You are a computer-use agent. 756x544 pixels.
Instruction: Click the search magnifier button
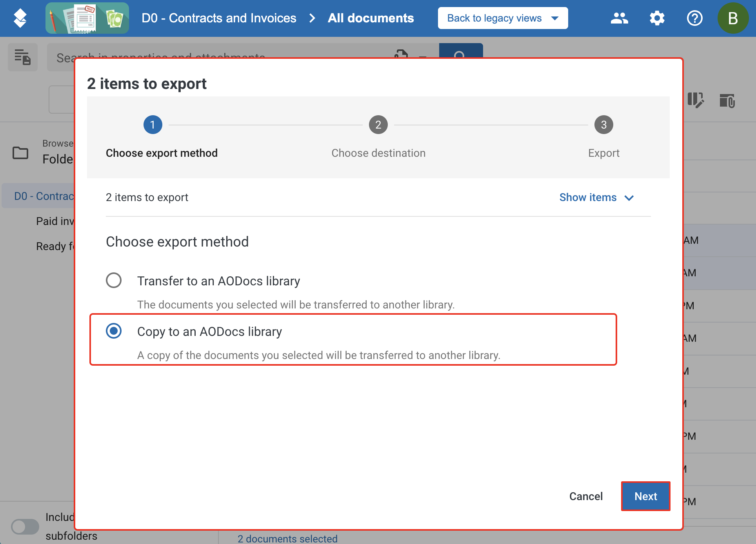point(461,51)
